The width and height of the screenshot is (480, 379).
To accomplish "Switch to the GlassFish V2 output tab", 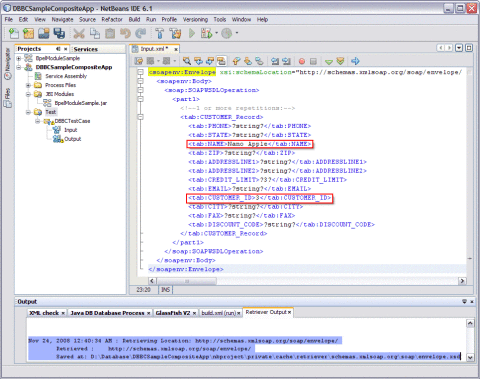I will [x=173, y=313].
